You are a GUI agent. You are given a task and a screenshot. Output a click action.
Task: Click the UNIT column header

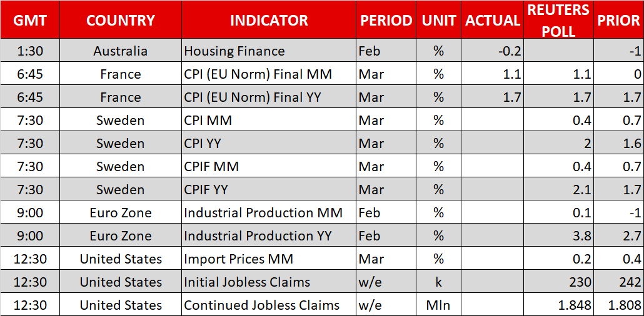tap(438, 20)
